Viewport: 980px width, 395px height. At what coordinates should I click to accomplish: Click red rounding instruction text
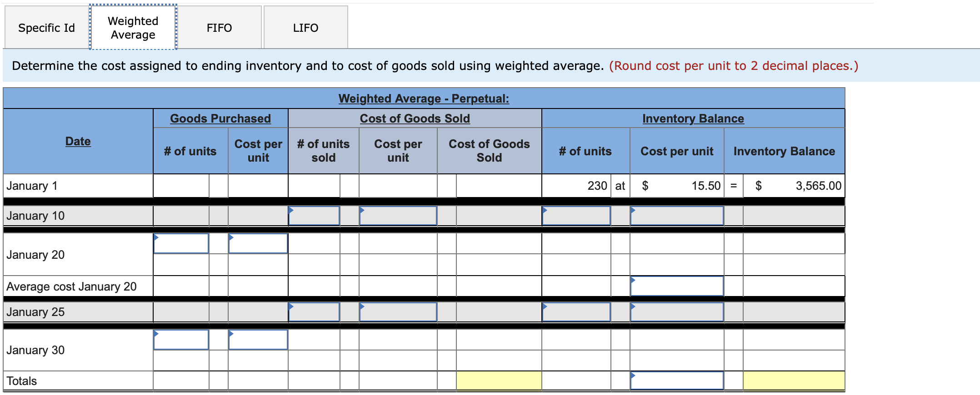[x=734, y=66]
